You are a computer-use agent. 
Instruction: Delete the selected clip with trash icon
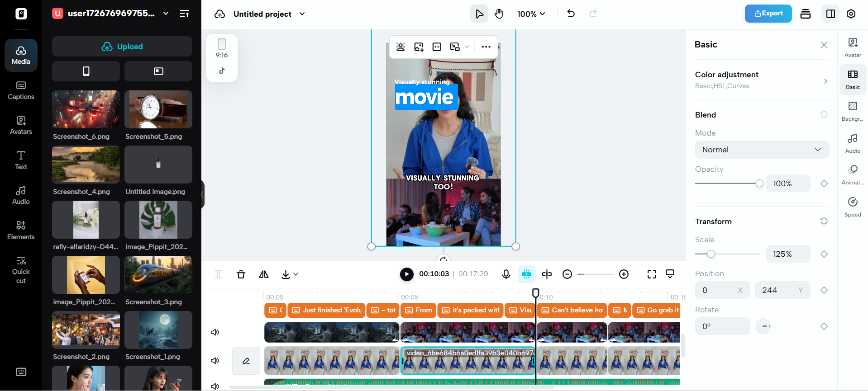point(241,274)
